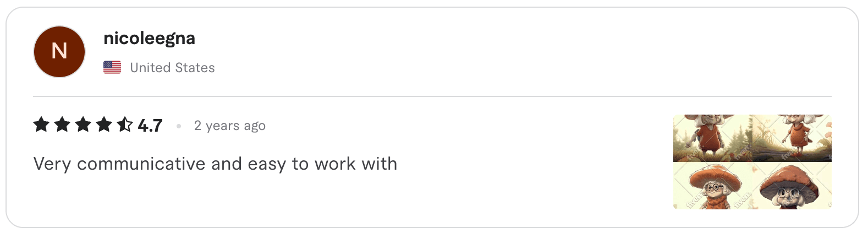
Task: Select the third rating star
Action: point(83,125)
